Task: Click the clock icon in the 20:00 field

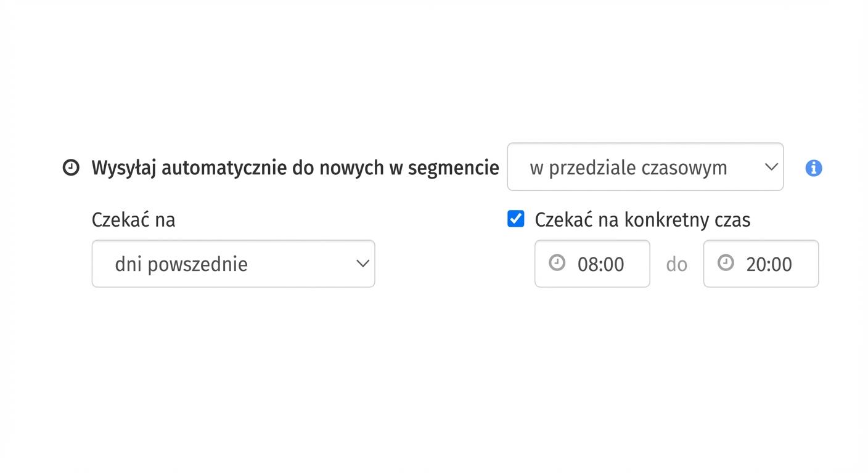Action: (726, 263)
